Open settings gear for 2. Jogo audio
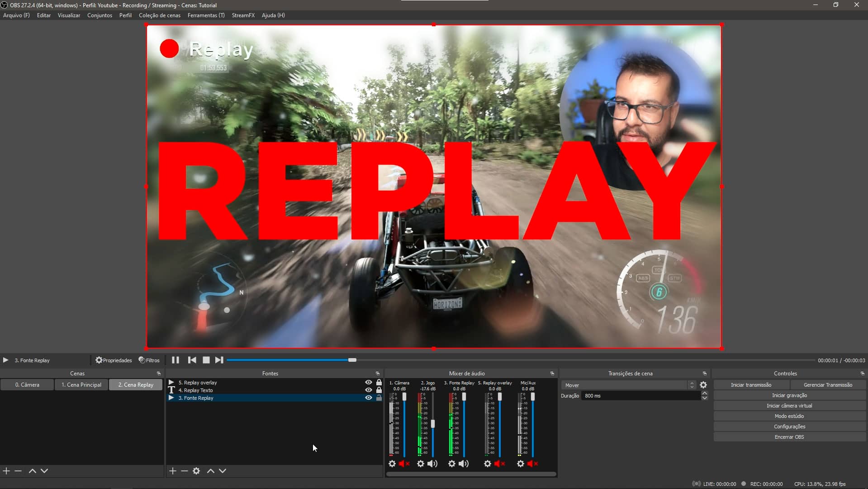This screenshot has width=868, height=489. click(x=421, y=464)
